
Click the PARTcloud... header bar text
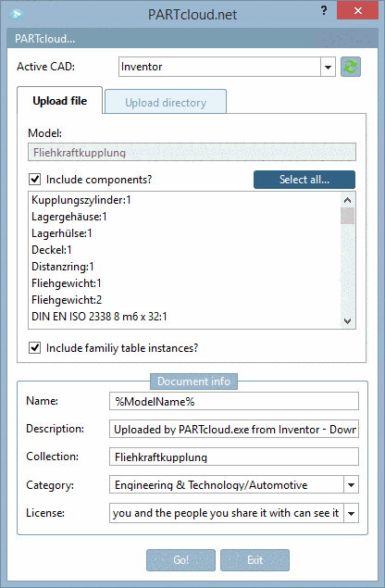coord(45,39)
